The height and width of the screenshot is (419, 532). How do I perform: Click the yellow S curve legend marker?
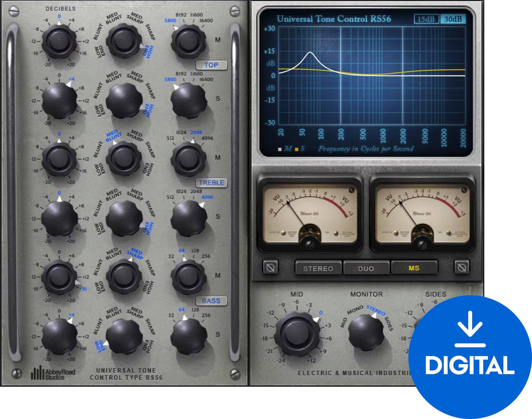click(x=297, y=148)
